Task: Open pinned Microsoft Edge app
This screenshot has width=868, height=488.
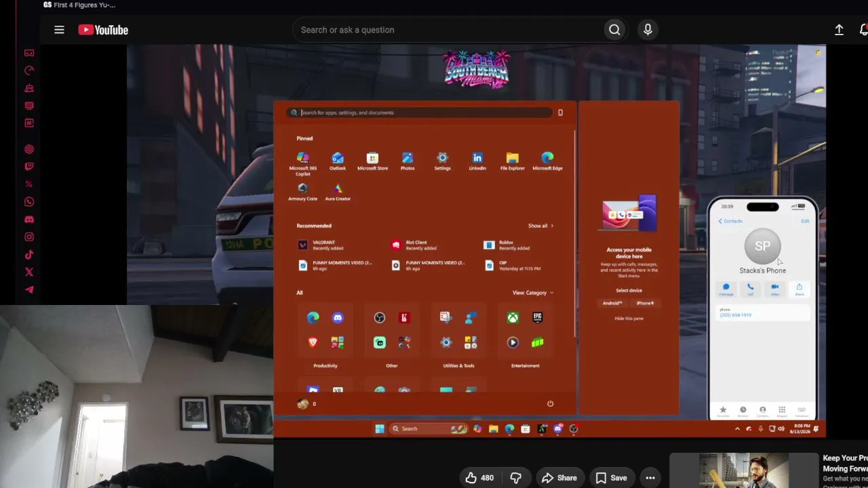Action: tap(547, 161)
